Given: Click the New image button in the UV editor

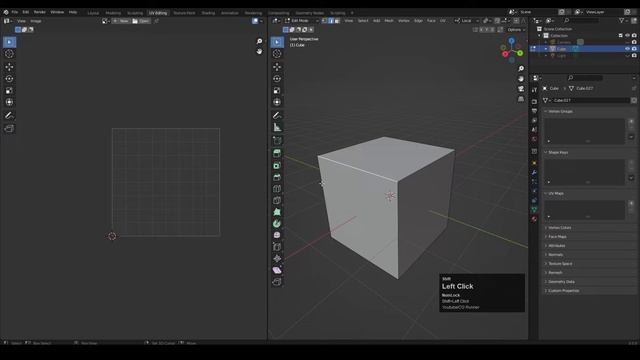Looking at the screenshot, I should tap(121, 21).
